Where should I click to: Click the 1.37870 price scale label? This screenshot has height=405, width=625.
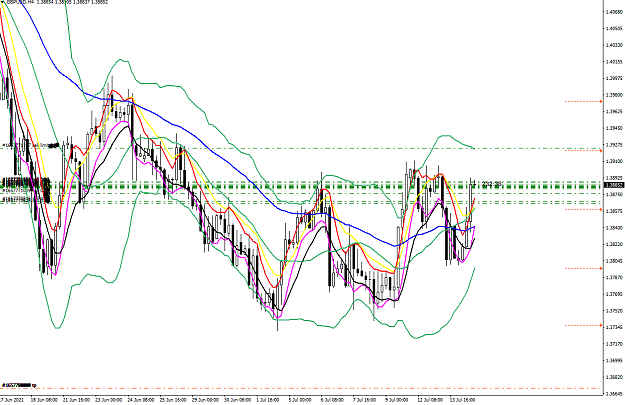[x=614, y=277]
